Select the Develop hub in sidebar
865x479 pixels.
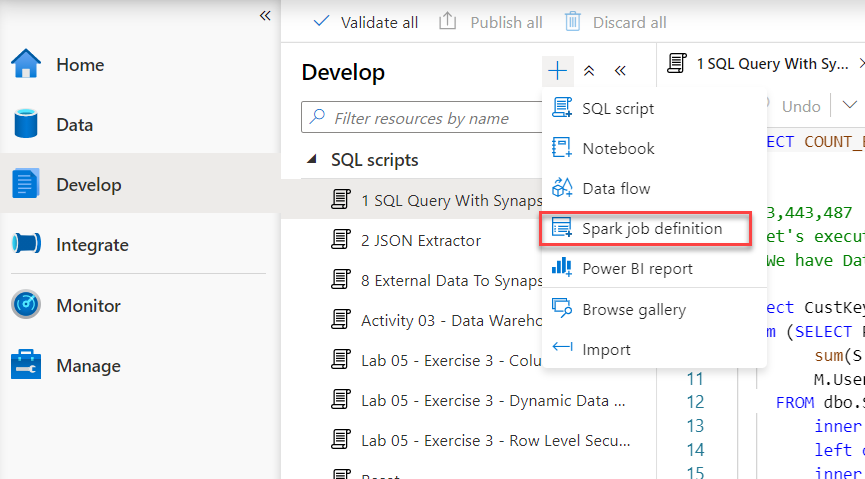140,184
